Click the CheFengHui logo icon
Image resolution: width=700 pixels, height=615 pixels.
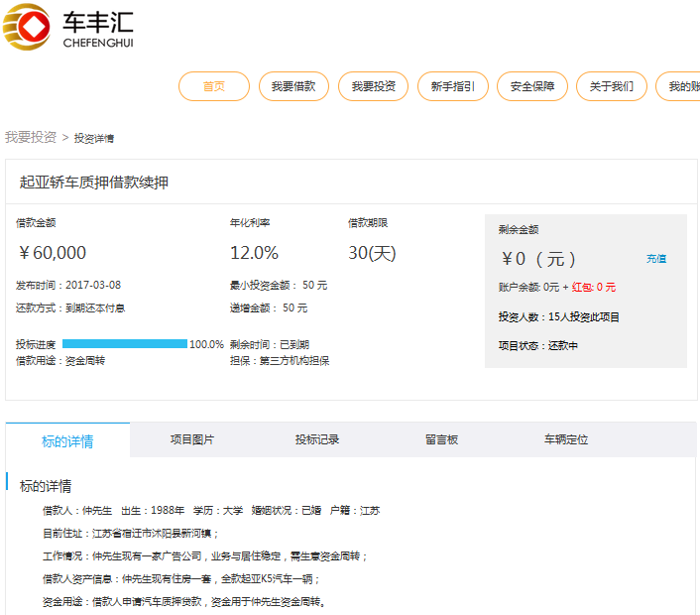point(27,27)
